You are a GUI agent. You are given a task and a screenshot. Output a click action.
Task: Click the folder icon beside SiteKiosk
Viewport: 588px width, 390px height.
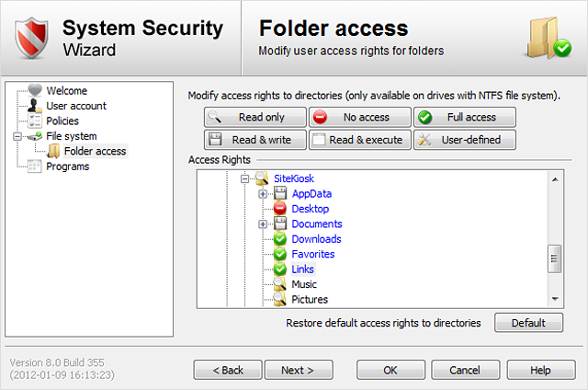pos(262,178)
